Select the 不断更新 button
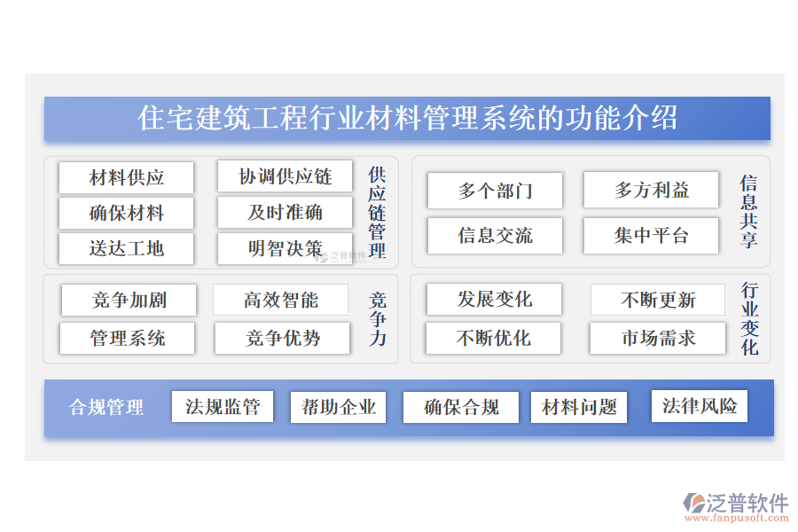Viewport: 798px width, 532px height. tap(658, 299)
